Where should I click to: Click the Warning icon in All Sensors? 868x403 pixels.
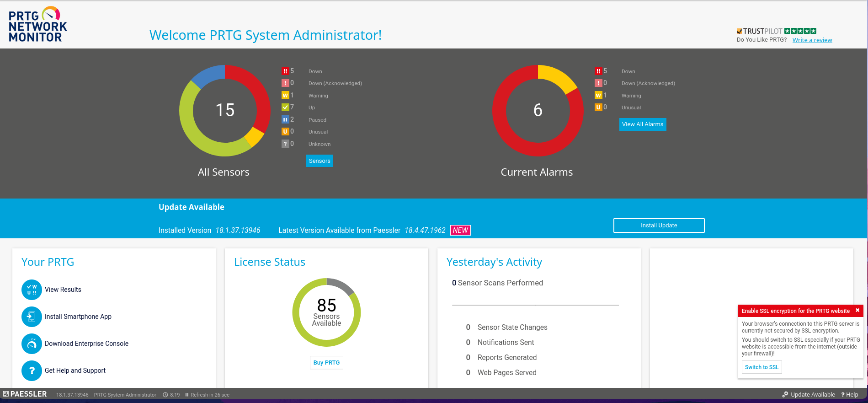[285, 95]
